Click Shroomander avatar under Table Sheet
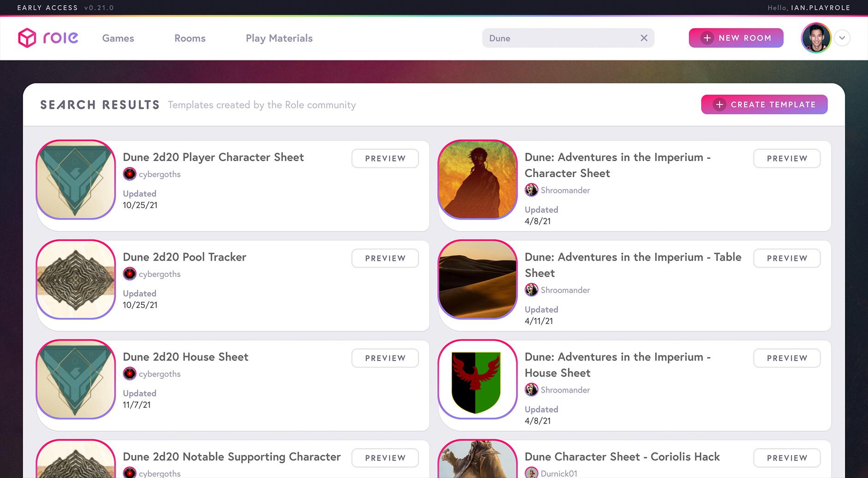Screen dimensions: 868x478 531,290
